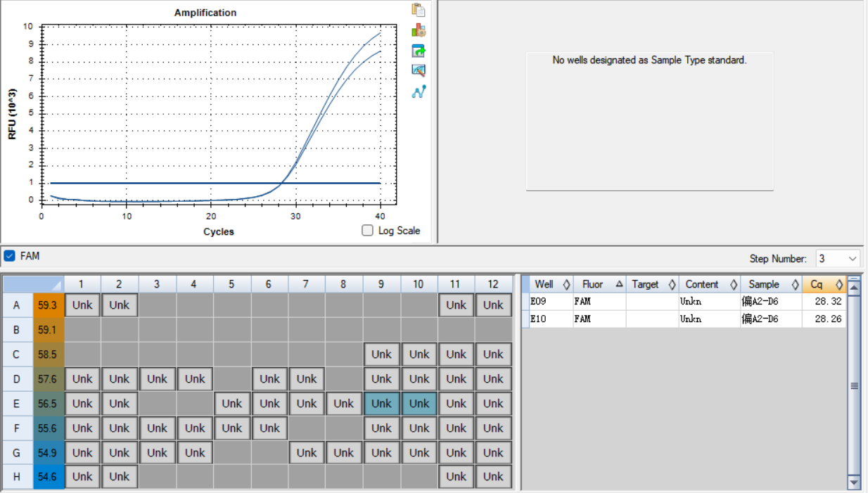The width and height of the screenshot is (868, 493).
Task: Sort the table by Target column
Action: 652,284
